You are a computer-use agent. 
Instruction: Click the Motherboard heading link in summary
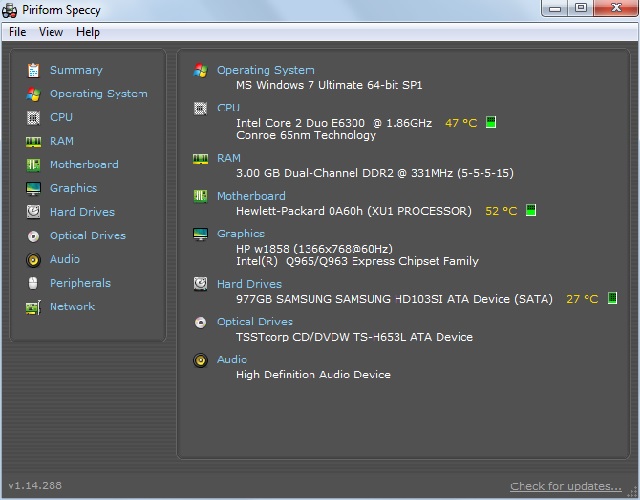pyautogui.click(x=251, y=196)
